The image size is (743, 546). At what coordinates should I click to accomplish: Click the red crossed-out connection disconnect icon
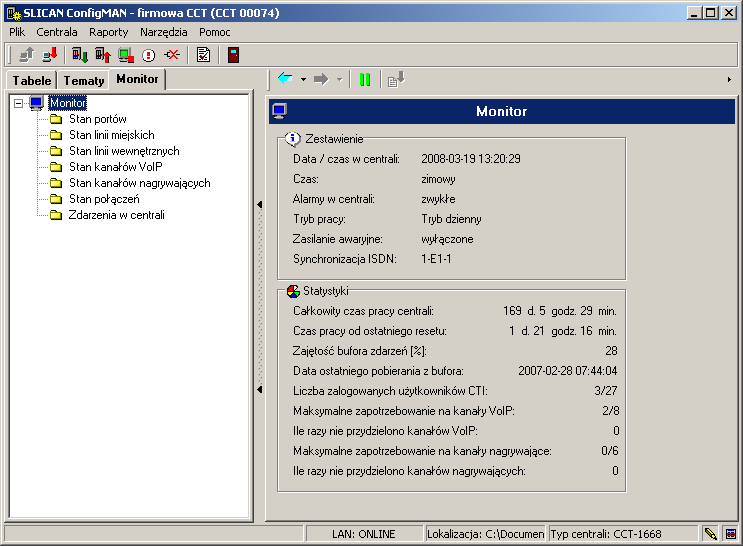coord(172,55)
